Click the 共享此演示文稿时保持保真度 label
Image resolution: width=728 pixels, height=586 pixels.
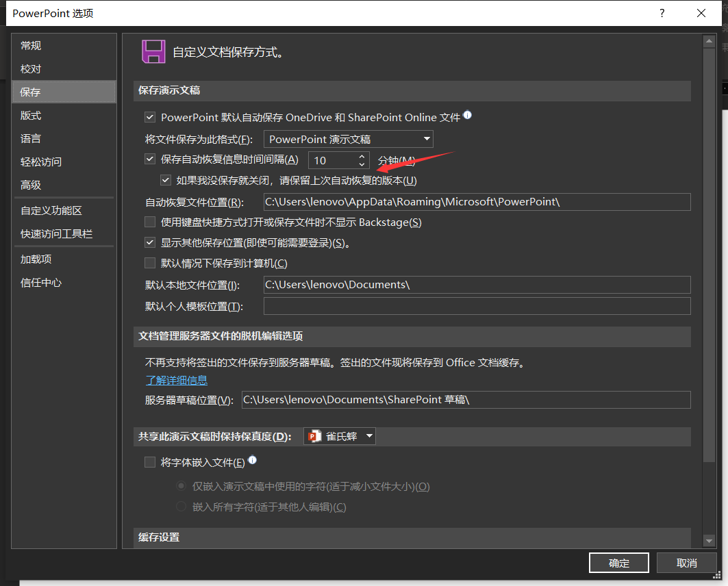215,437
